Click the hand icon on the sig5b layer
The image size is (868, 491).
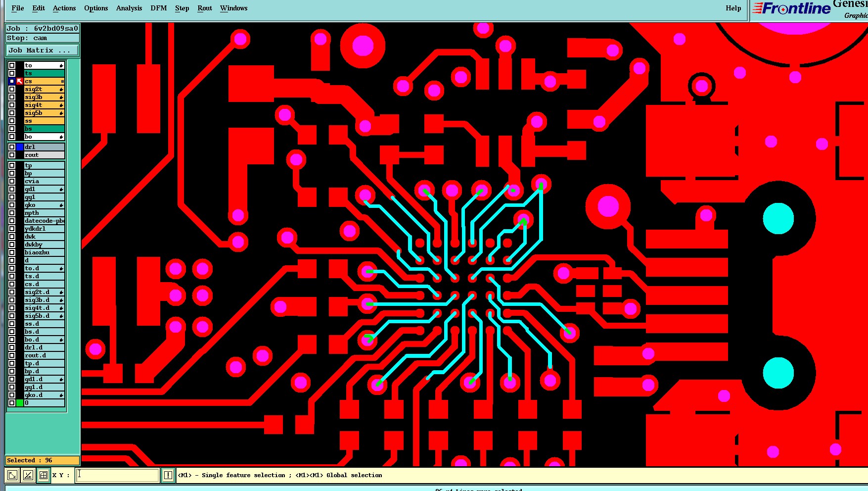tap(61, 113)
